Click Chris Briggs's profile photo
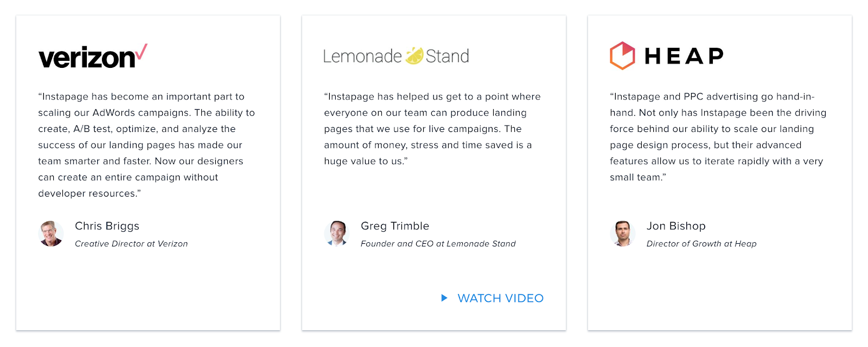This screenshot has height=347, width=868. [51, 234]
